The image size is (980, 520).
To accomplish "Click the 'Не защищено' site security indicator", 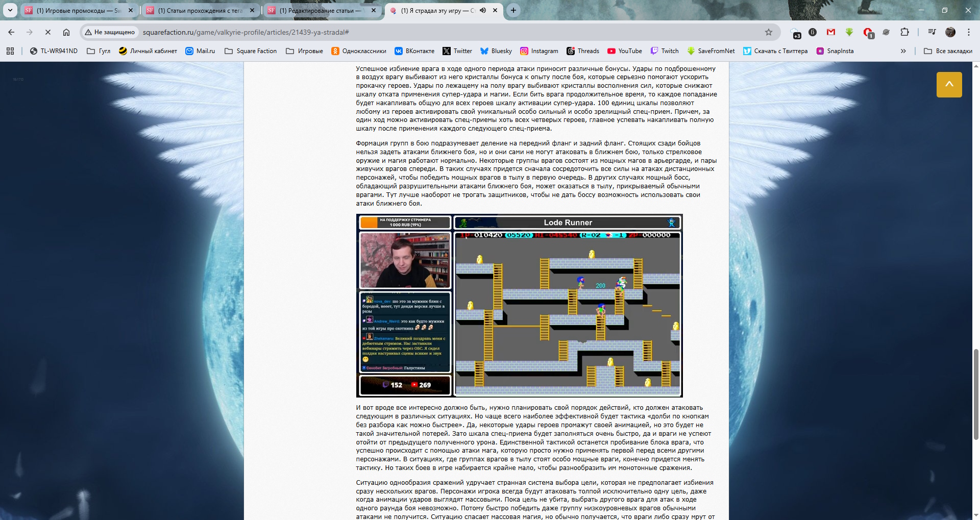I will click(x=110, y=32).
